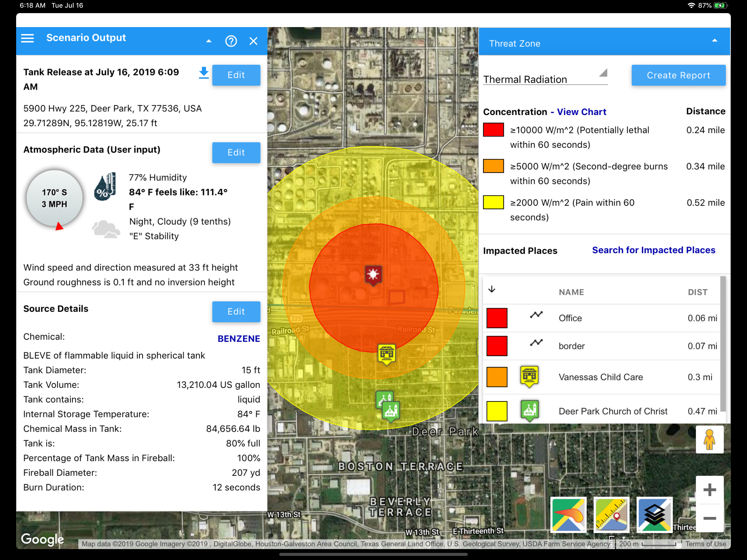Open the BENZENE chemical link
Image resolution: width=747 pixels, height=560 pixels.
point(239,339)
